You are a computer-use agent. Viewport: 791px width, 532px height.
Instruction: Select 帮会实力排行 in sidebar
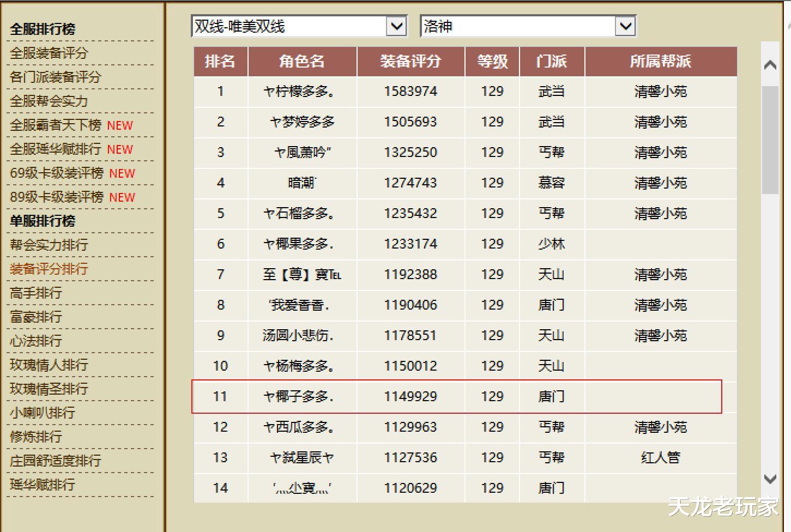tap(49, 245)
